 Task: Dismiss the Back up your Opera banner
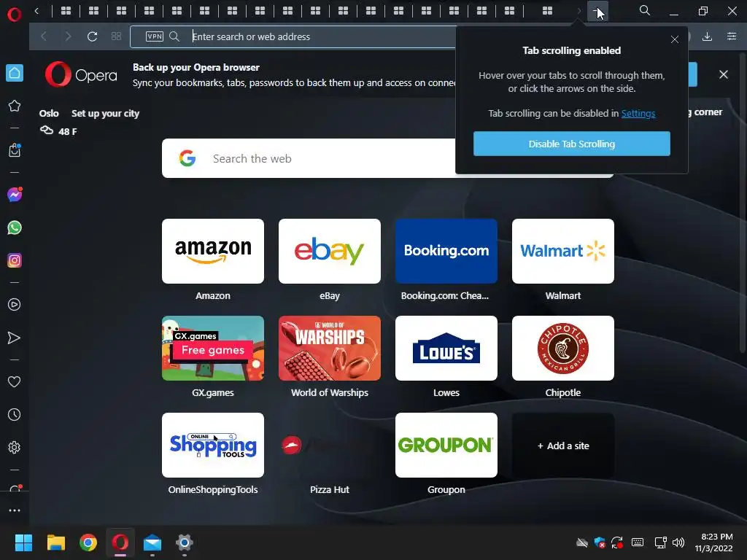click(x=723, y=75)
